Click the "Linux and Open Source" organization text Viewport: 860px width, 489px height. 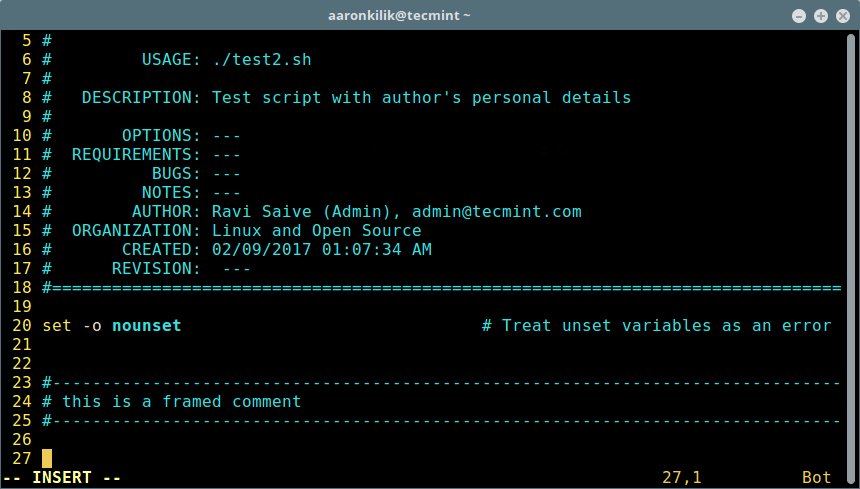(316, 231)
